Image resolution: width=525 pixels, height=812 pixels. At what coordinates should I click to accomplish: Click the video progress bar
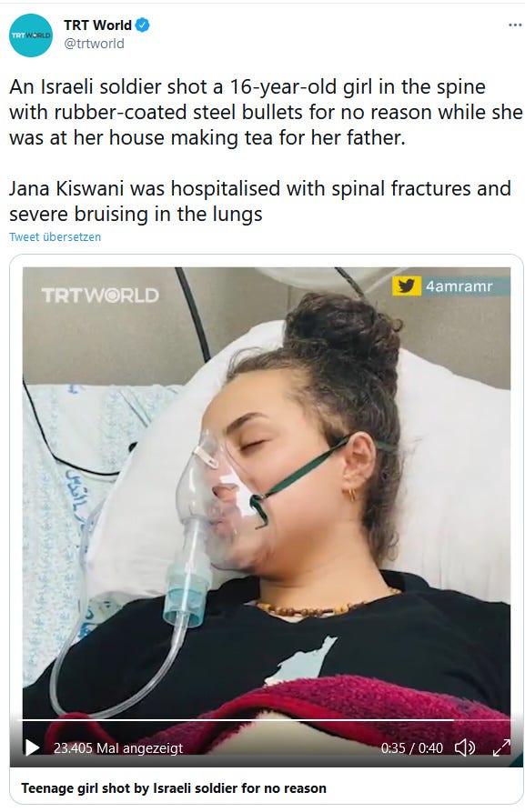coord(264,720)
